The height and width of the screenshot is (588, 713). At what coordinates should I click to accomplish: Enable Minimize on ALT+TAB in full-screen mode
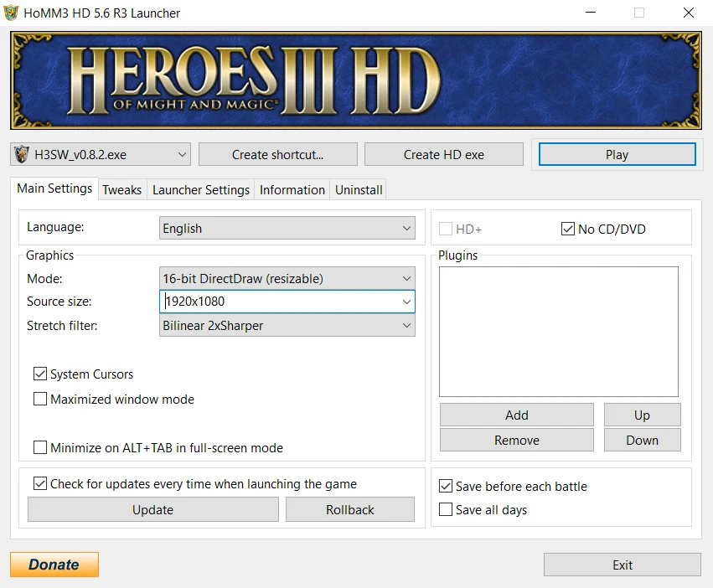(x=39, y=447)
